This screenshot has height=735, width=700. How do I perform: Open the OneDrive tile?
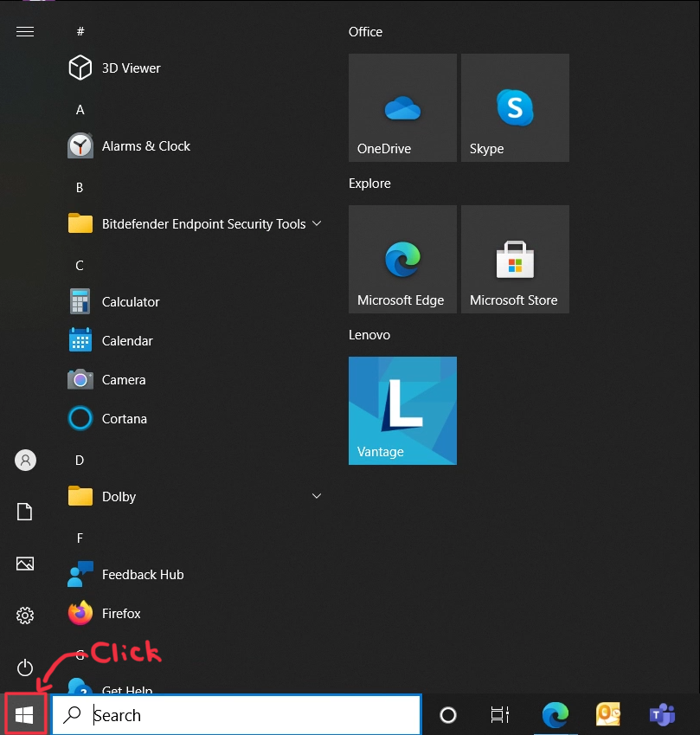[x=402, y=108]
